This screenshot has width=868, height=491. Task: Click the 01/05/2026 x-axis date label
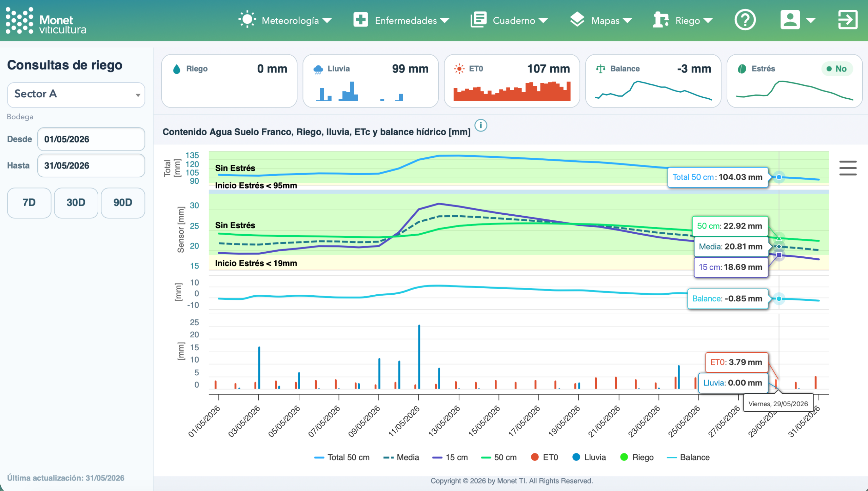click(x=204, y=421)
